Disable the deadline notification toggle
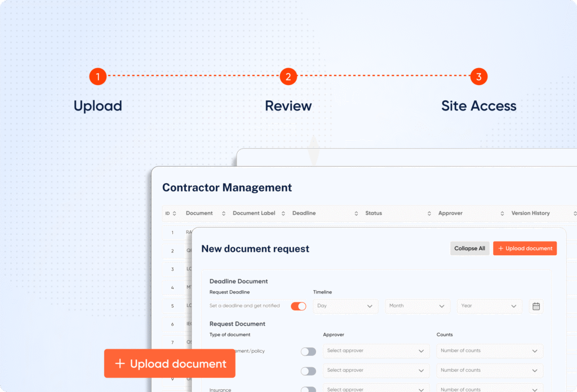The width and height of the screenshot is (577, 392). 298,306
